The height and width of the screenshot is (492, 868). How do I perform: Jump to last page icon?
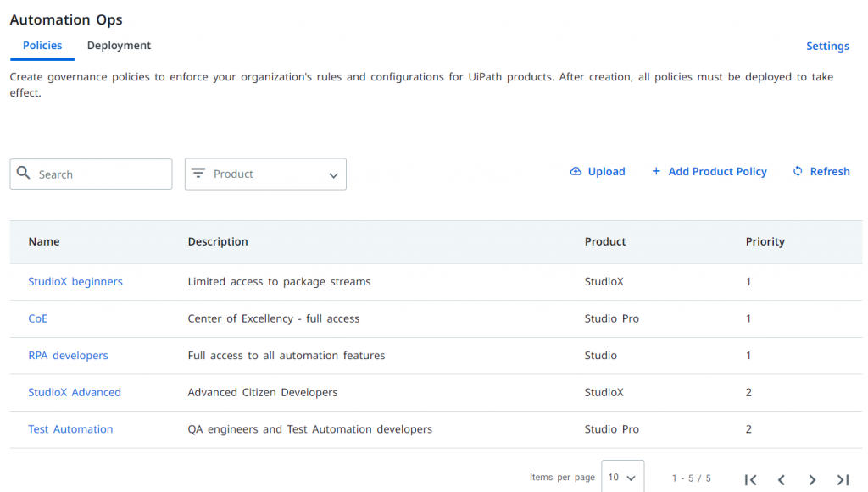[843, 480]
